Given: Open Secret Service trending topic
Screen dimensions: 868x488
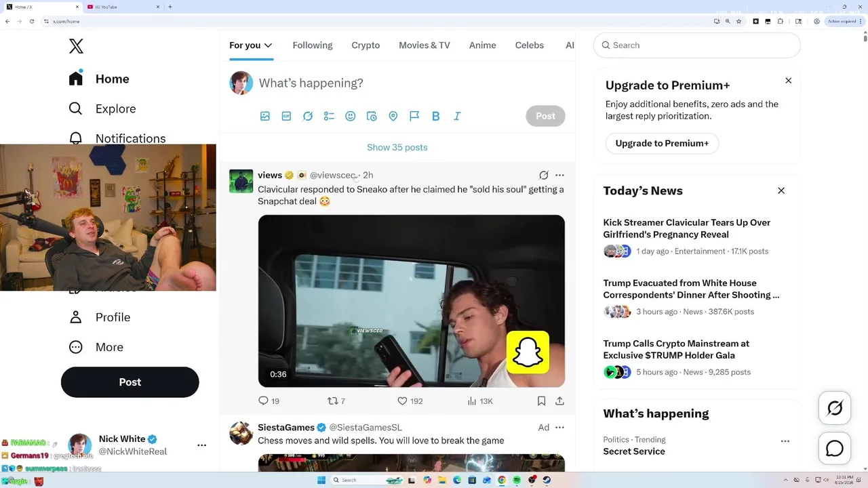Looking at the screenshot, I should (634, 451).
